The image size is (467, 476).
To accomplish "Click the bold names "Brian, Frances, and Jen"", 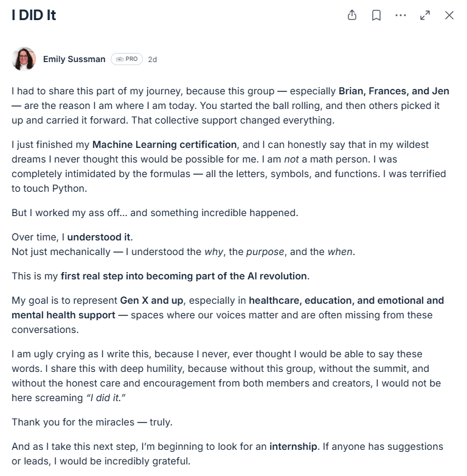I will pyautogui.click(x=394, y=91).
